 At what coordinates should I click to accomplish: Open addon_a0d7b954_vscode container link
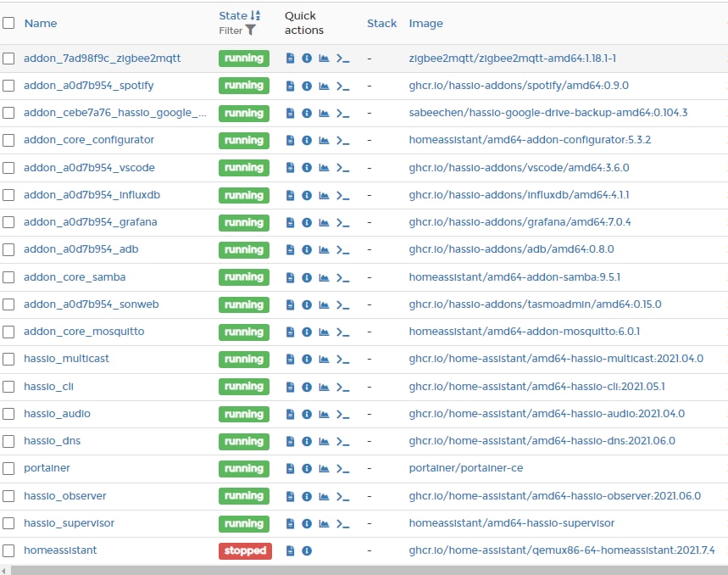pos(89,168)
